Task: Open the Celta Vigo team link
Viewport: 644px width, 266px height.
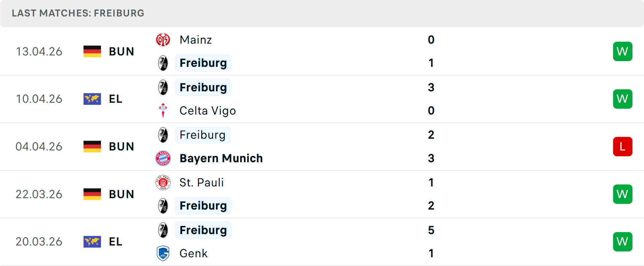Action: point(208,110)
